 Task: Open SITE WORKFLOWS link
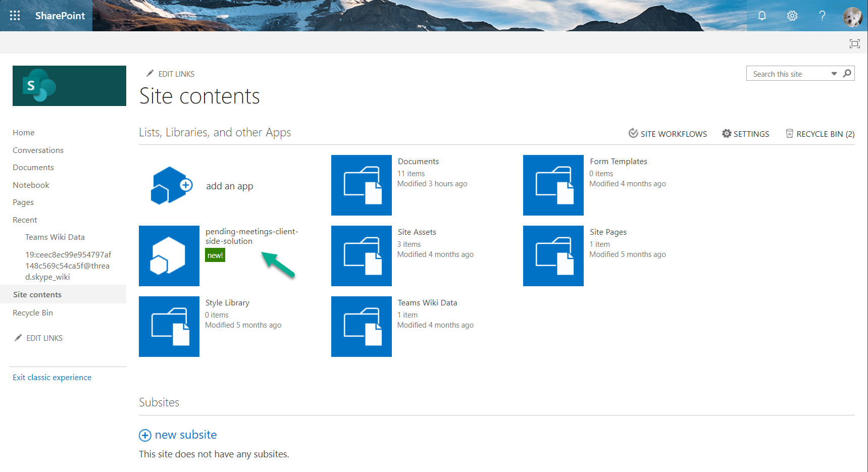pyautogui.click(x=674, y=134)
